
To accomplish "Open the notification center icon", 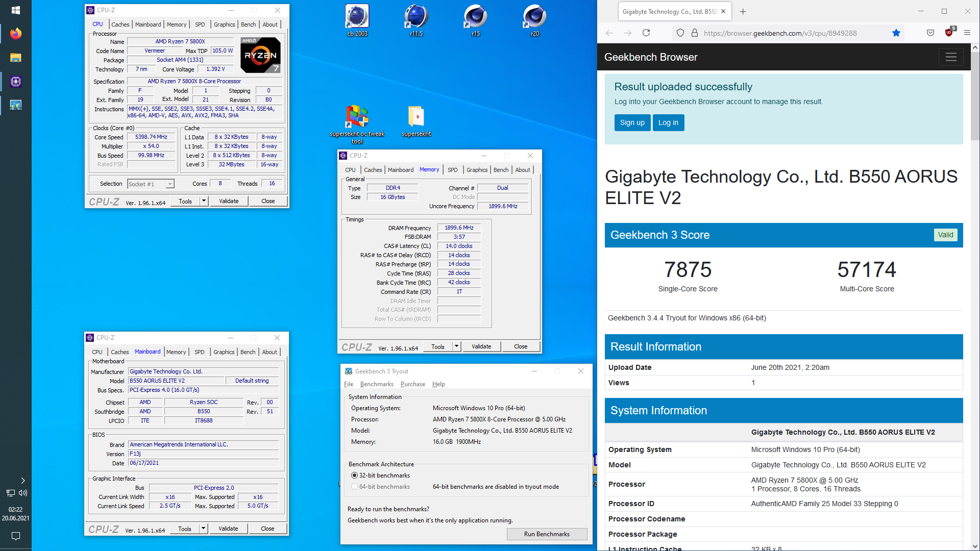I will point(16,536).
